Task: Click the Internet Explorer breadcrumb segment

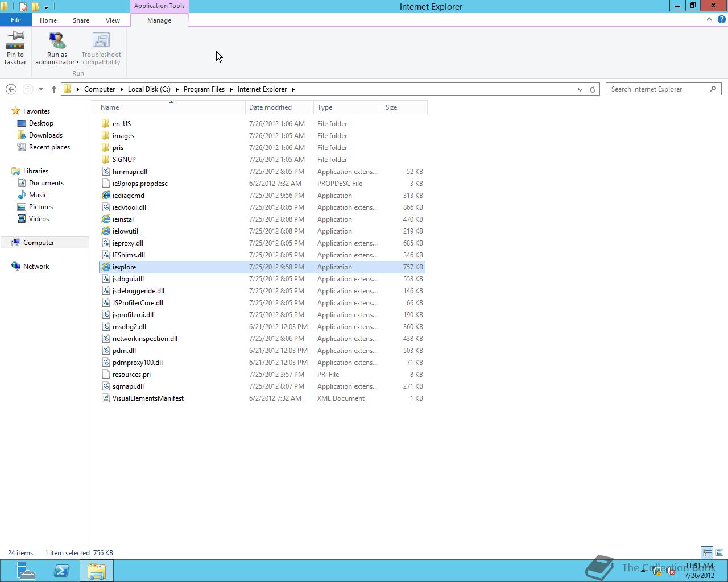Action: [x=262, y=89]
